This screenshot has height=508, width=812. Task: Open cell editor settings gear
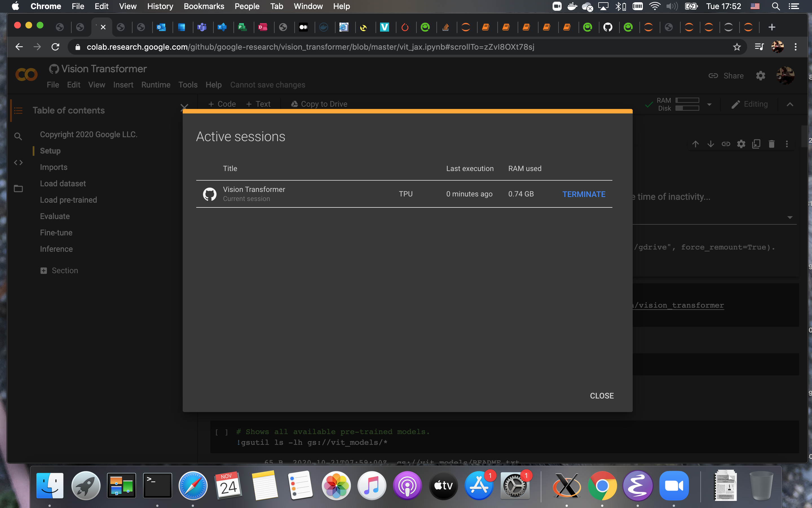(x=741, y=144)
